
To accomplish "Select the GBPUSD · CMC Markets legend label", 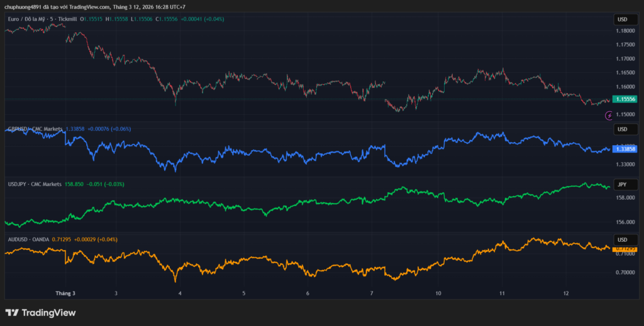I will (x=35, y=129).
